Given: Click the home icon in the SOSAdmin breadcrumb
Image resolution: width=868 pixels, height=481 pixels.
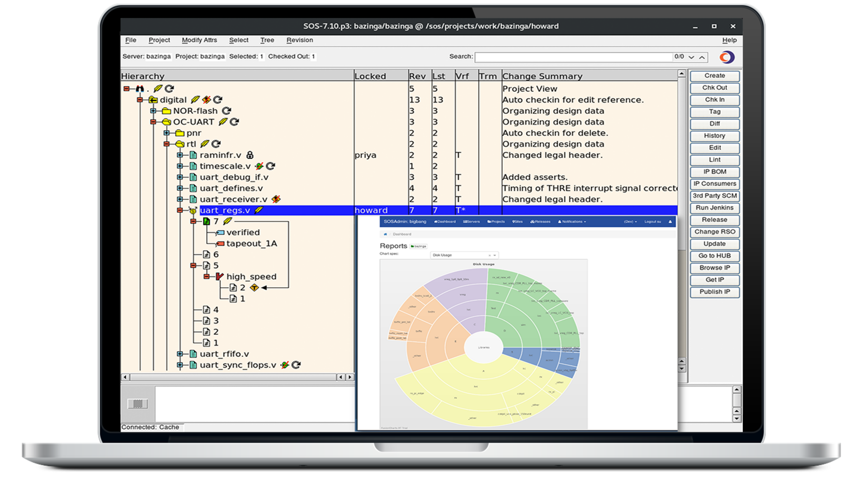Looking at the screenshot, I should (385, 234).
